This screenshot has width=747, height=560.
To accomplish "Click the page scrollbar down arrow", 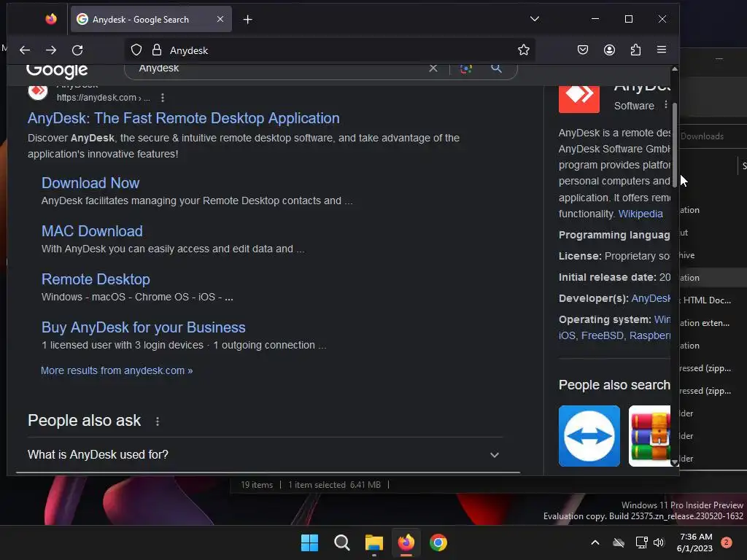I will 675,462.
